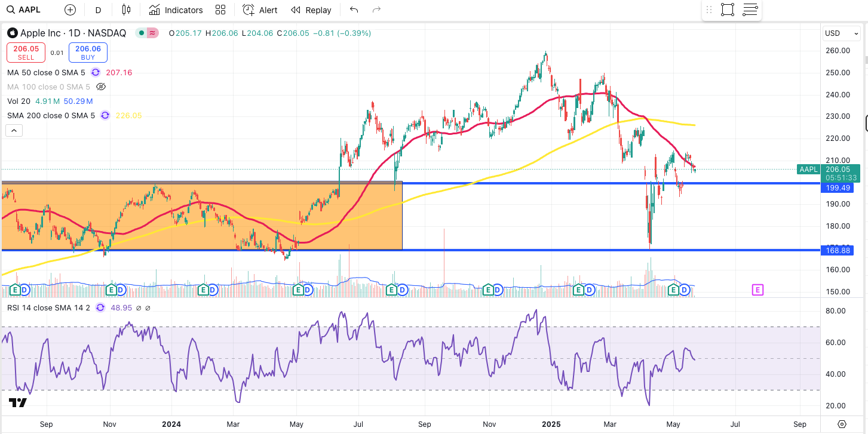Click the 2025 label on the time axis
868x434 pixels.
tap(551, 424)
